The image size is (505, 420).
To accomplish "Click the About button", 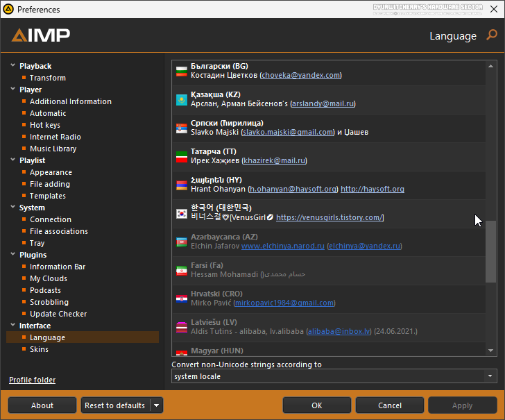I will pyautogui.click(x=42, y=405).
